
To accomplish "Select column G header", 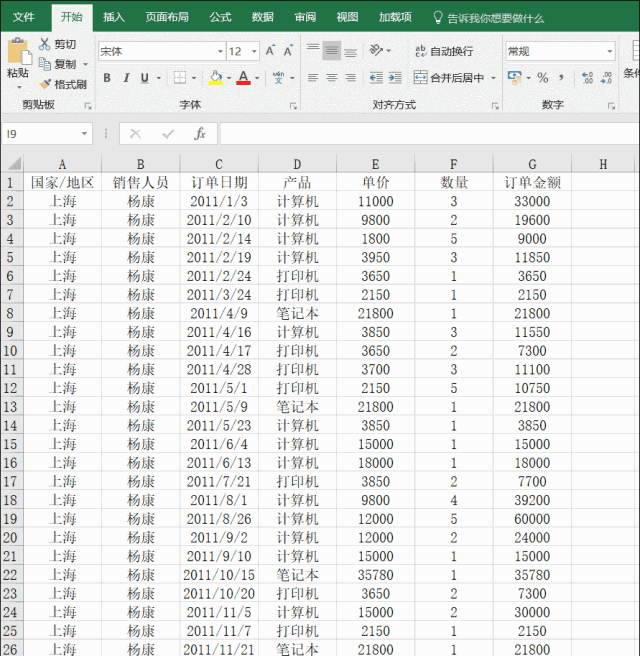I will point(532,164).
